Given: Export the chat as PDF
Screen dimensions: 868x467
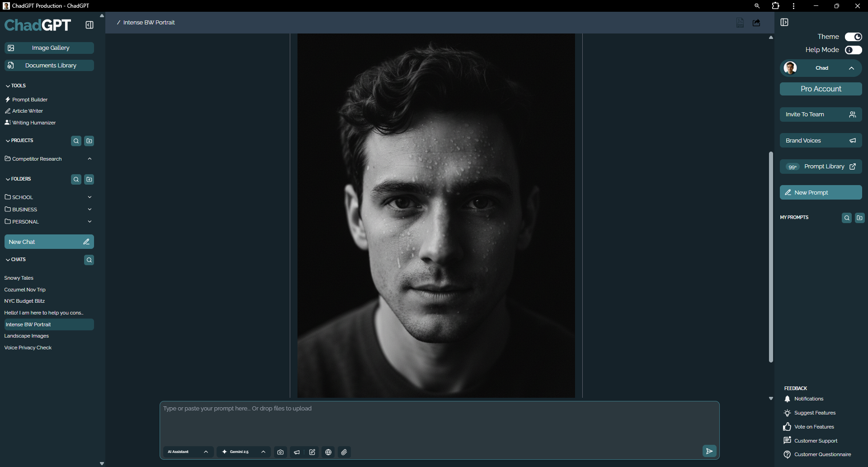Looking at the screenshot, I should point(740,22).
